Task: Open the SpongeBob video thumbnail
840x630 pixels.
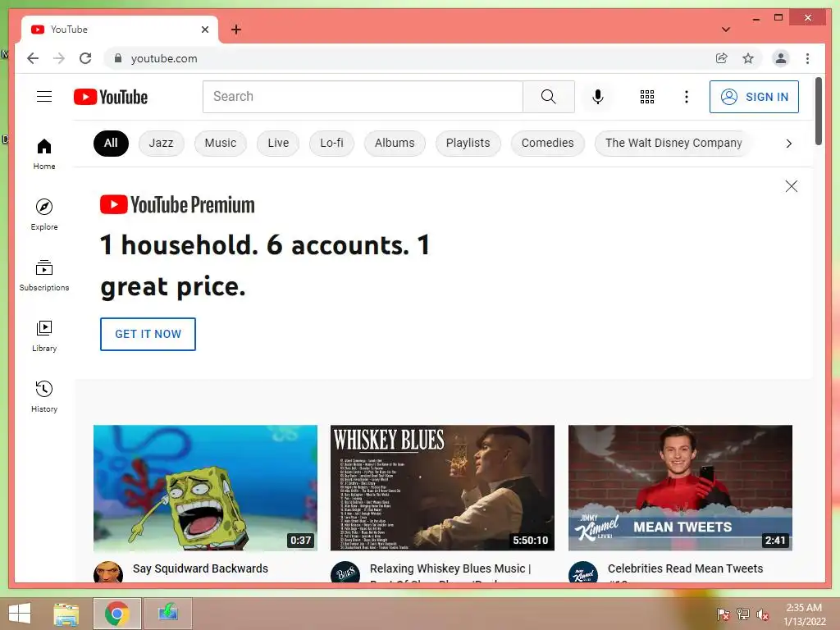Action: (205, 488)
